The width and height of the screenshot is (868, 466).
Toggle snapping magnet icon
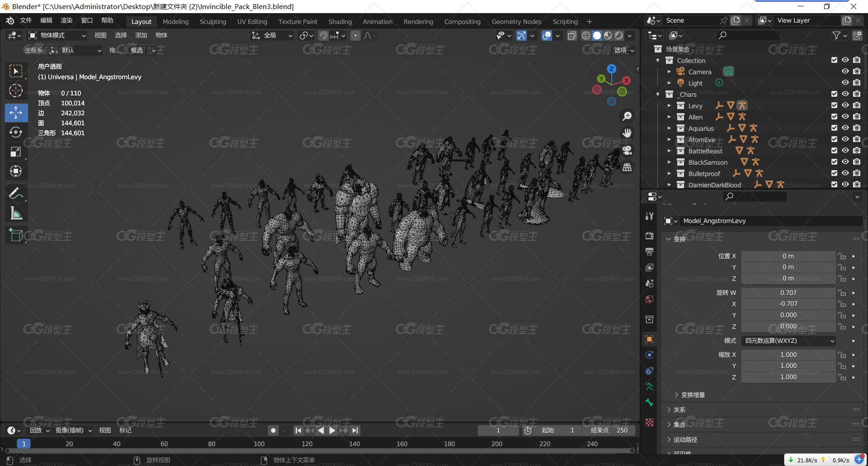click(x=324, y=35)
